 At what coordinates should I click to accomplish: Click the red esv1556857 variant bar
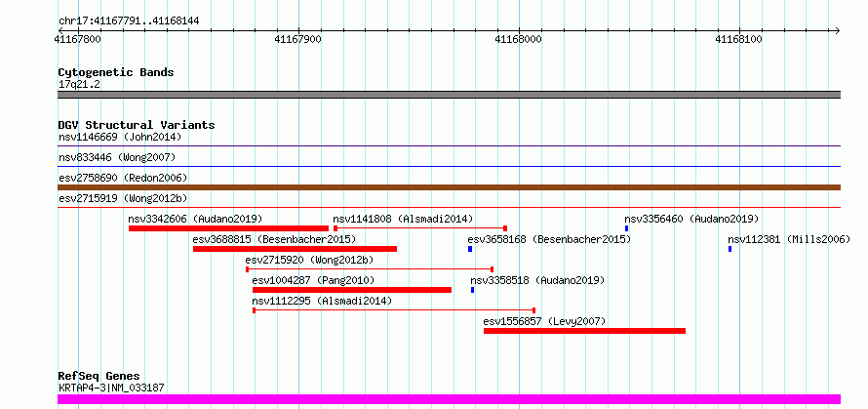pos(584,331)
